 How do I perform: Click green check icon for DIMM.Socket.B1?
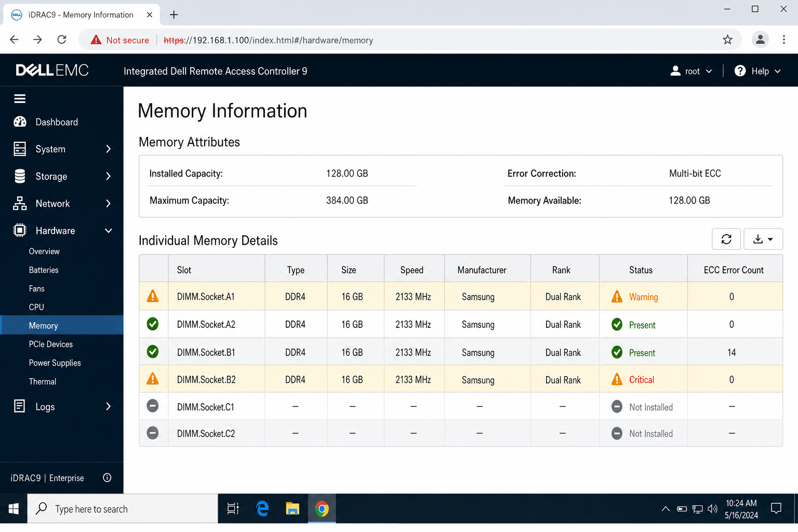[x=153, y=352]
